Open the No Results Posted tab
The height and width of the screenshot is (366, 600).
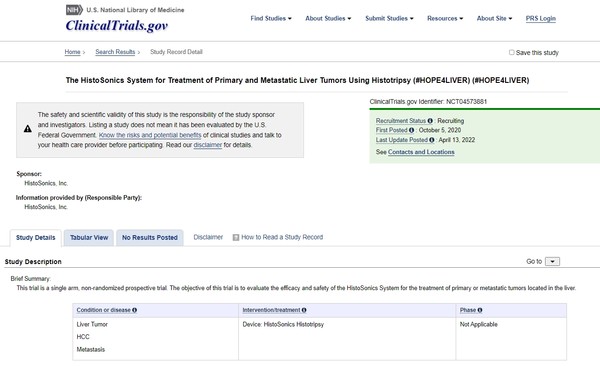tap(150, 238)
